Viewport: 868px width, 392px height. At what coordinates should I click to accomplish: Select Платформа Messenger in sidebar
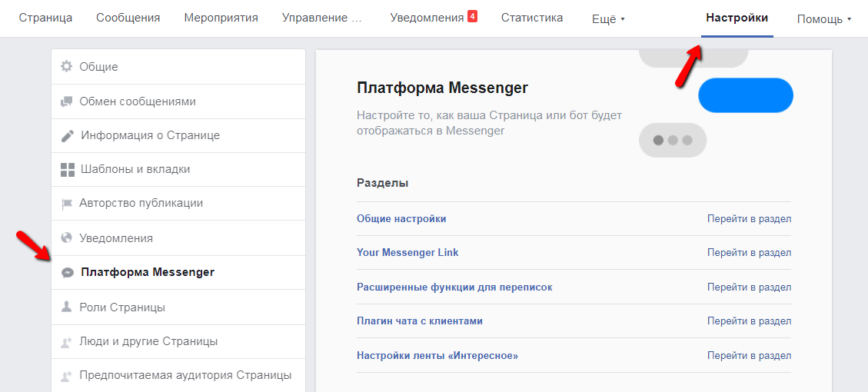pyautogui.click(x=178, y=272)
